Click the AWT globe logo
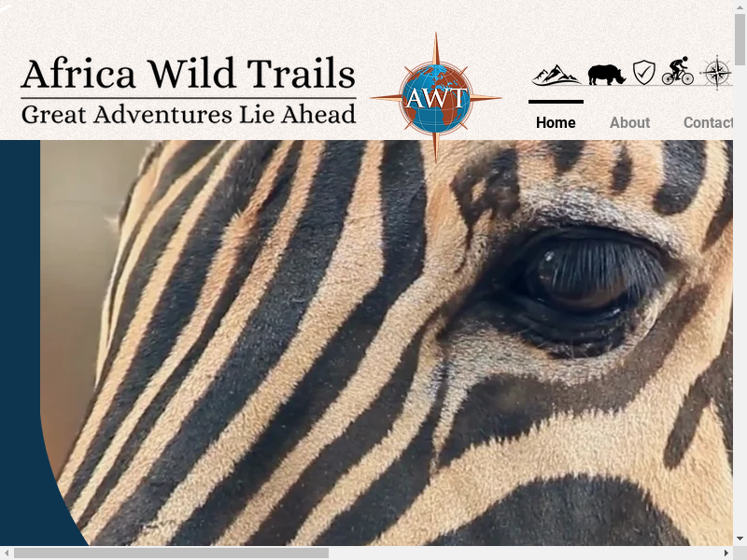 [436, 98]
